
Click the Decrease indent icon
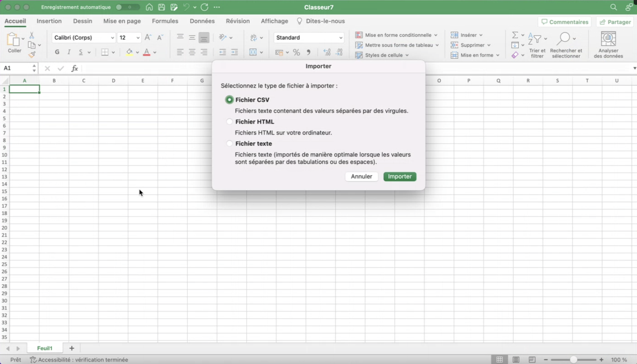tap(222, 52)
